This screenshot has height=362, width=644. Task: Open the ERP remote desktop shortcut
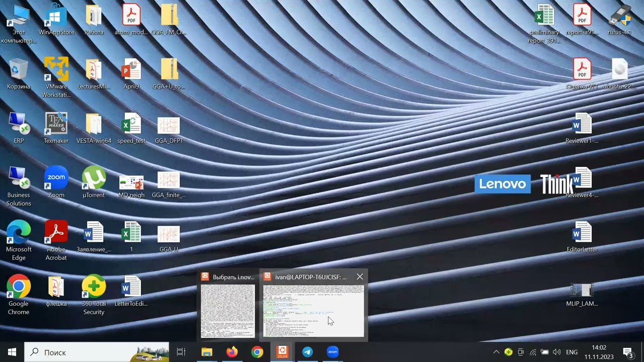pyautogui.click(x=19, y=129)
